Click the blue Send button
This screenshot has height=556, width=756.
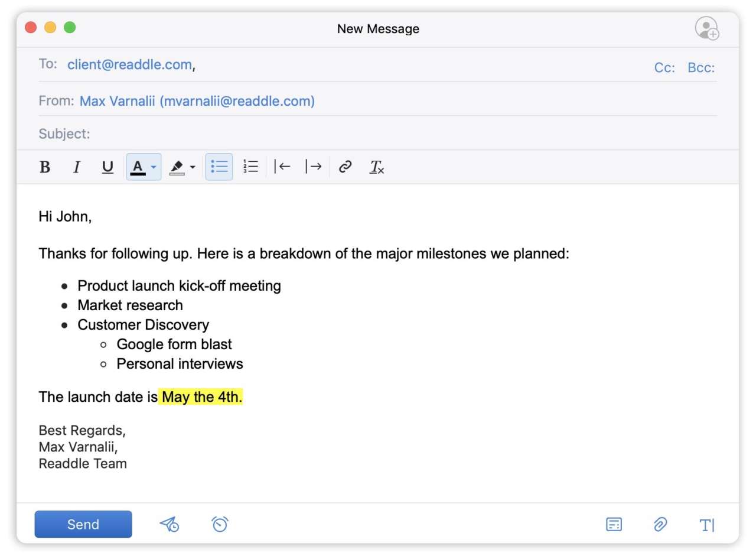pos(83,524)
